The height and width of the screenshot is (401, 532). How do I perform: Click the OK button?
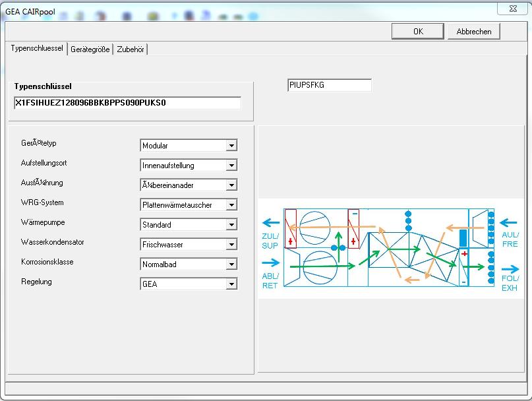pyautogui.click(x=418, y=31)
